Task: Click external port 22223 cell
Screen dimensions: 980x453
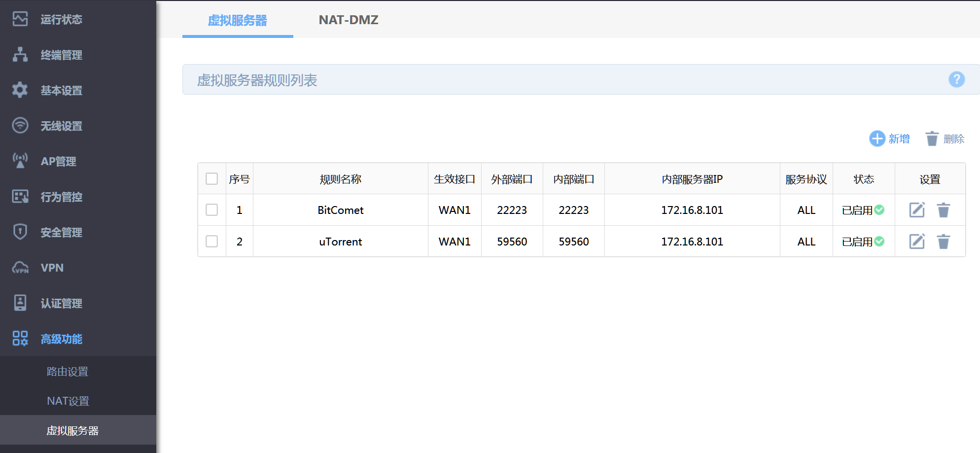Action: (x=512, y=210)
